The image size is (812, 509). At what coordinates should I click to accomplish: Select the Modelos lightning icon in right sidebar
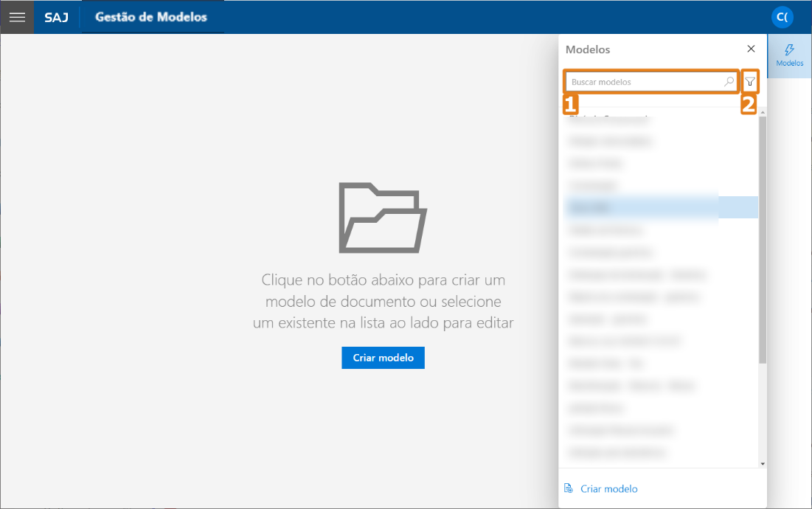coord(788,49)
